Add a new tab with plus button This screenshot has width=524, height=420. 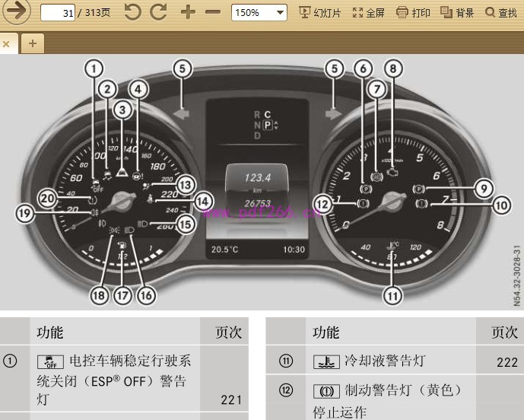pyautogui.click(x=32, y=43)
